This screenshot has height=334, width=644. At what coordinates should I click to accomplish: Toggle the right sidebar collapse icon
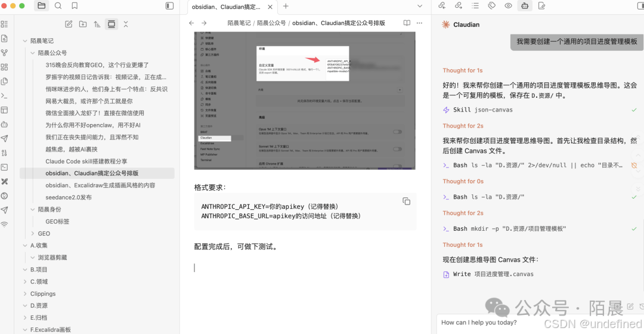640,6
